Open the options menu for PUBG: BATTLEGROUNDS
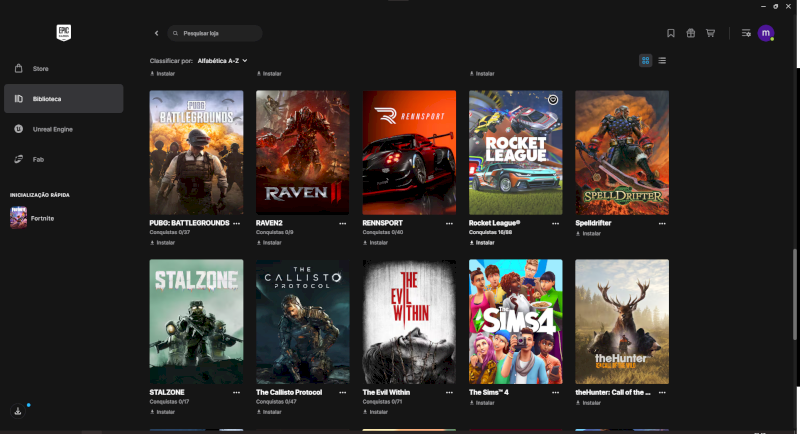Image resolution: width=800 pixels, height=434 pixels. 236,223
